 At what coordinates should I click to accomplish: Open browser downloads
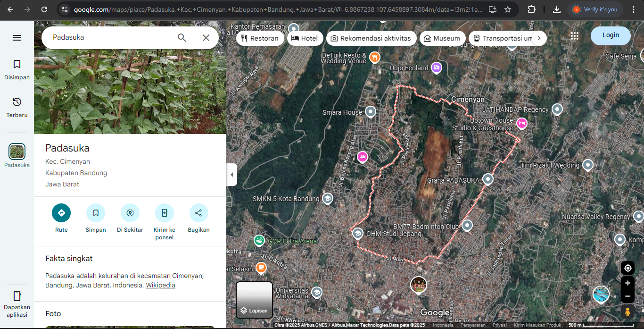[x=556, y=9]
